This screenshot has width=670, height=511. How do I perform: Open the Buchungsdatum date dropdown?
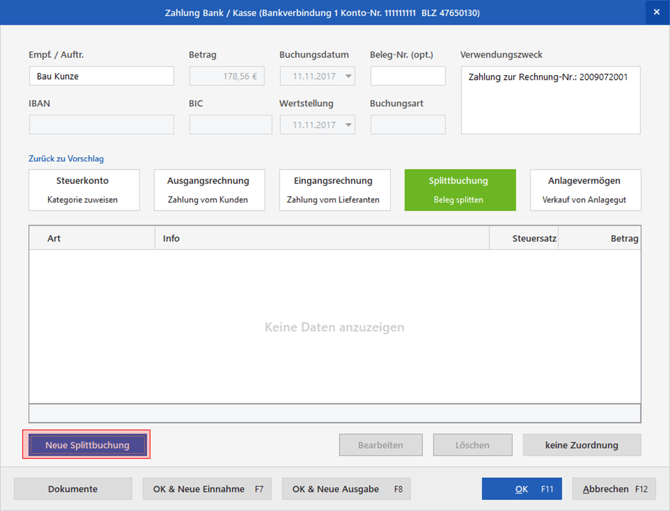point(348,76)
